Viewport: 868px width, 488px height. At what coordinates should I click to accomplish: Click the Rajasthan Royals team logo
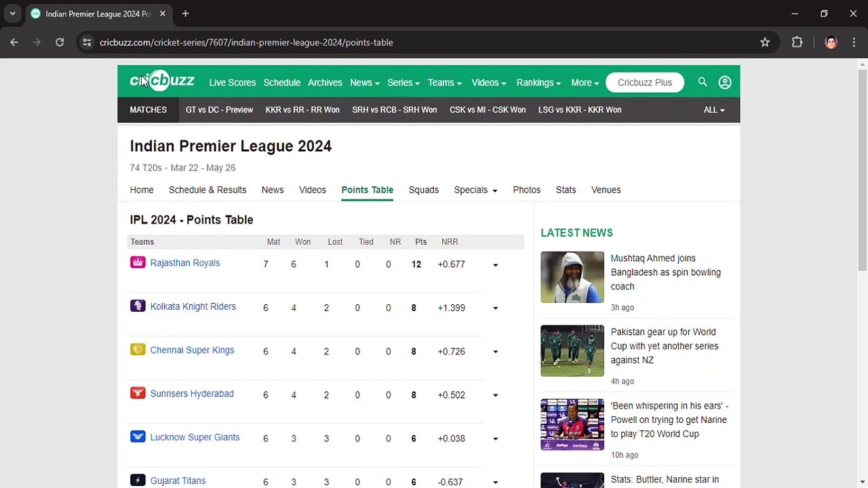coord(138,262)
